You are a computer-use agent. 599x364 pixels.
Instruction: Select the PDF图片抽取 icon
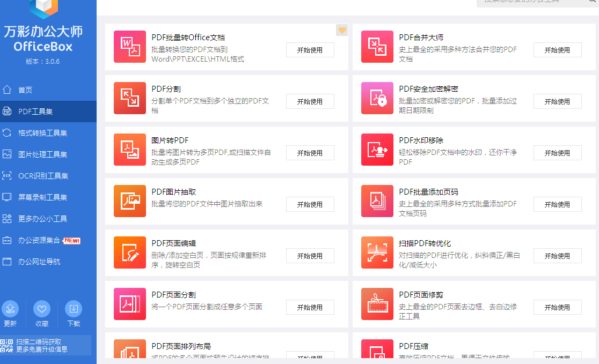(x=130, y=201)
